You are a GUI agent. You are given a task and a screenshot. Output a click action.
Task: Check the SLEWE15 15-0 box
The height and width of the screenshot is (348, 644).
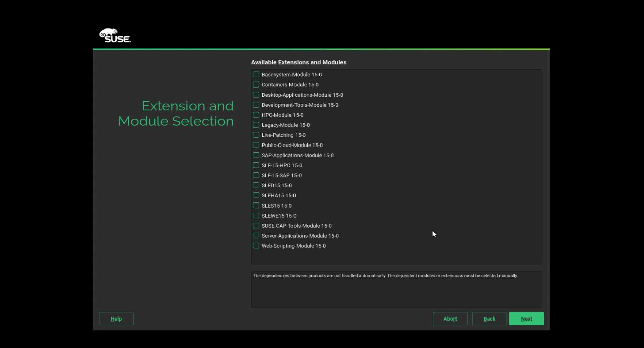[256, 216]
